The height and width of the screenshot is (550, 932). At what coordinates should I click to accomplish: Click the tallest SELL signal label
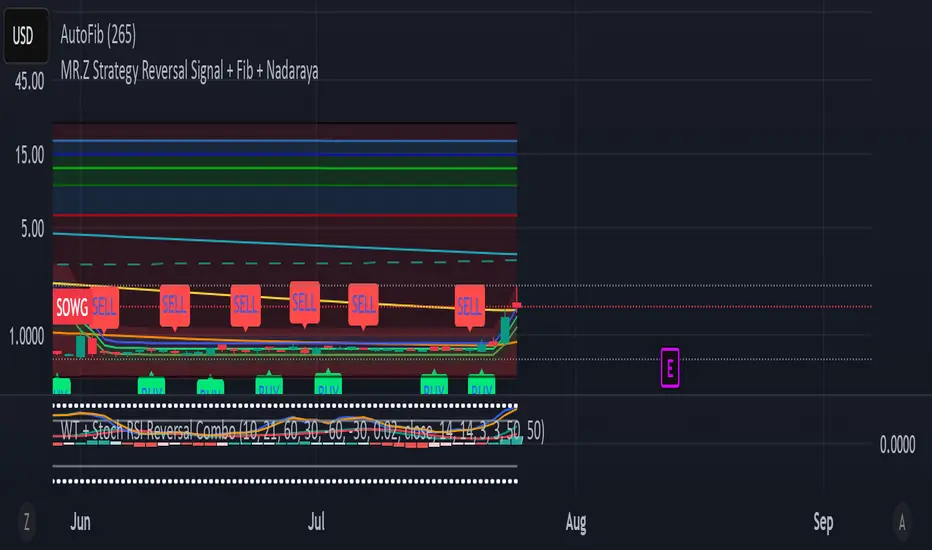(x=304, y=298)
